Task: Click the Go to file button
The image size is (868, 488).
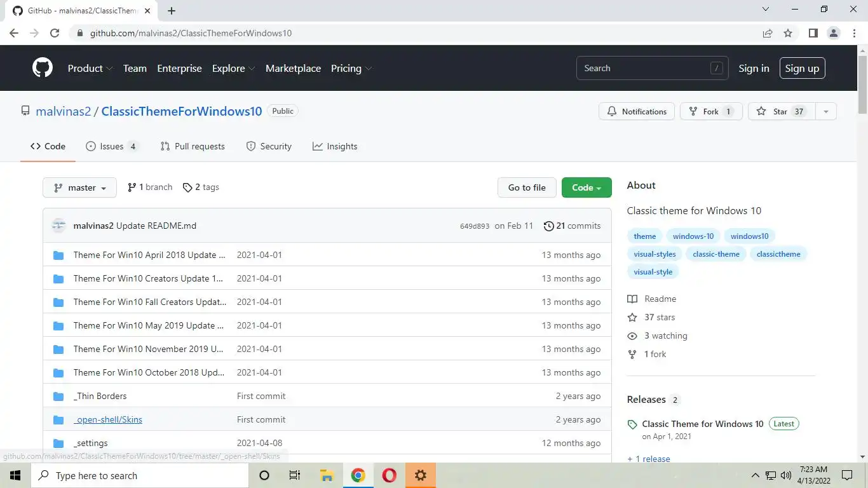Action: (x=527, y=187)
